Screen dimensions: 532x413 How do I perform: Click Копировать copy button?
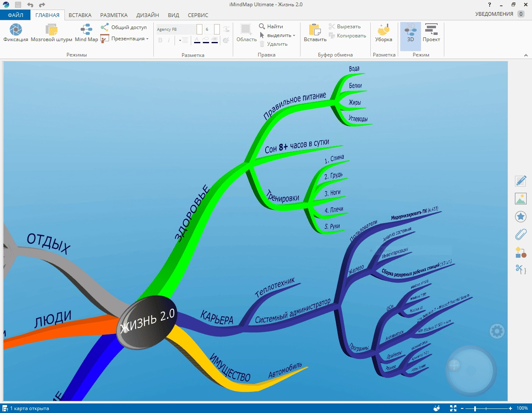pyautogui.click(x=347, y=36)
